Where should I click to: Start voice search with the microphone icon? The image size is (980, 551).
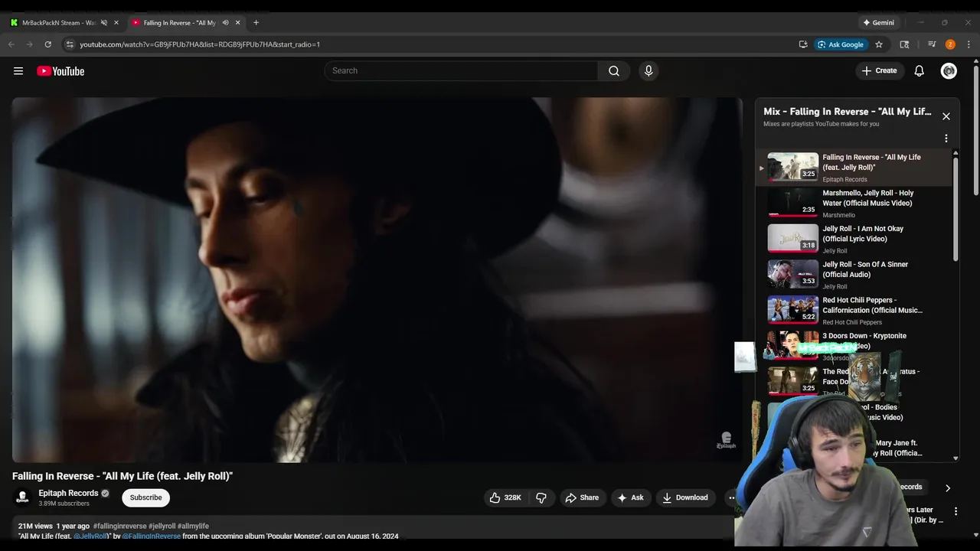648,71
